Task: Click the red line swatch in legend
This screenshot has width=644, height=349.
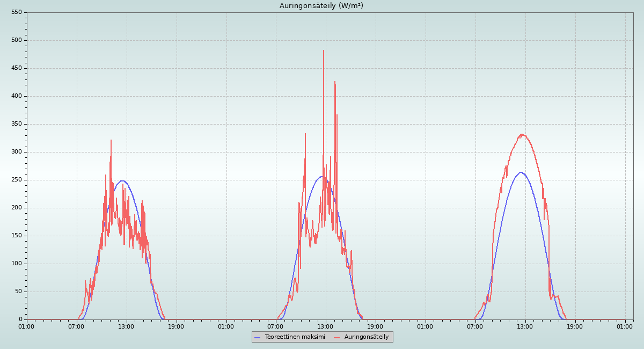Action: click(x=337, y=337)
